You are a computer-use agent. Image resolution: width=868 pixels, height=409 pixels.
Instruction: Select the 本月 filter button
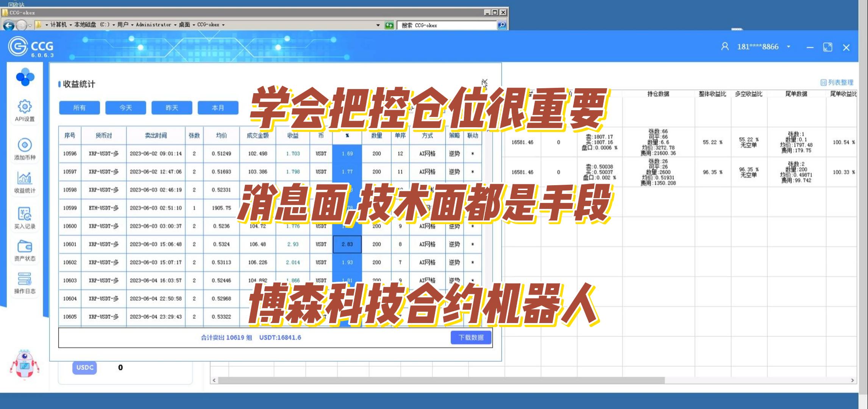coord(218,108)
